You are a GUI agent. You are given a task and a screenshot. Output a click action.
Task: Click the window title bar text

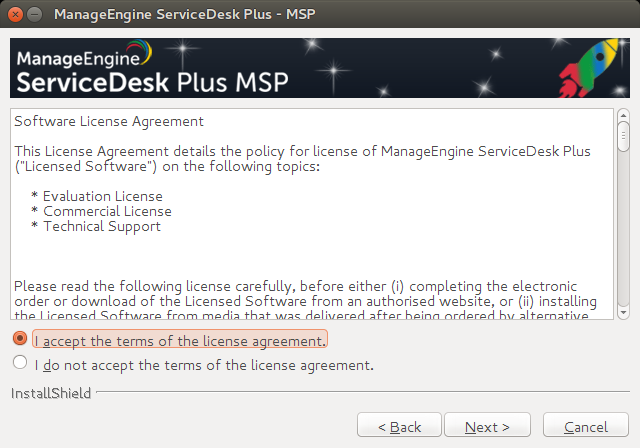pos(184,15)
